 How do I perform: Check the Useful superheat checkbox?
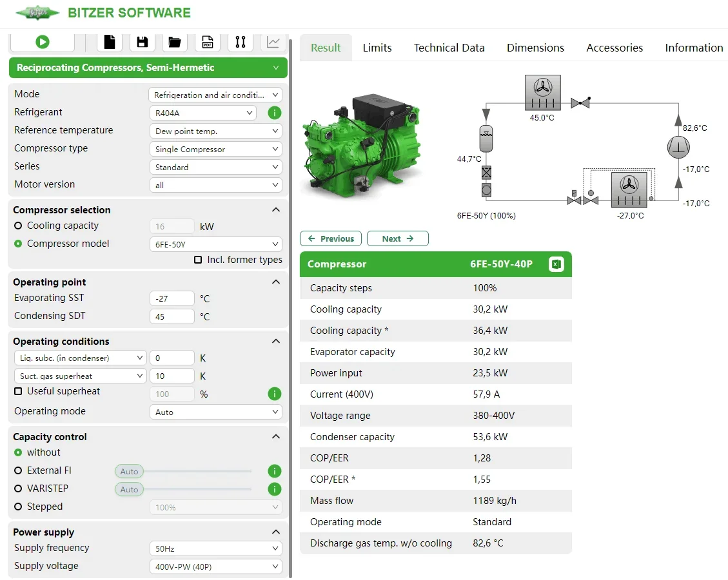pyautogui.click(x=18, y=391)
